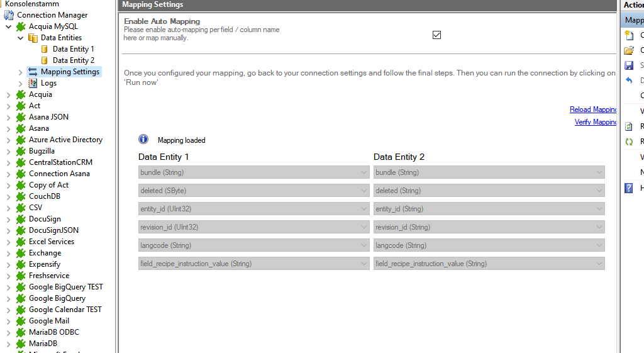Click the Connection Manager icon
Viewport: 644px width, 353px height.
(x=9, y=15)
